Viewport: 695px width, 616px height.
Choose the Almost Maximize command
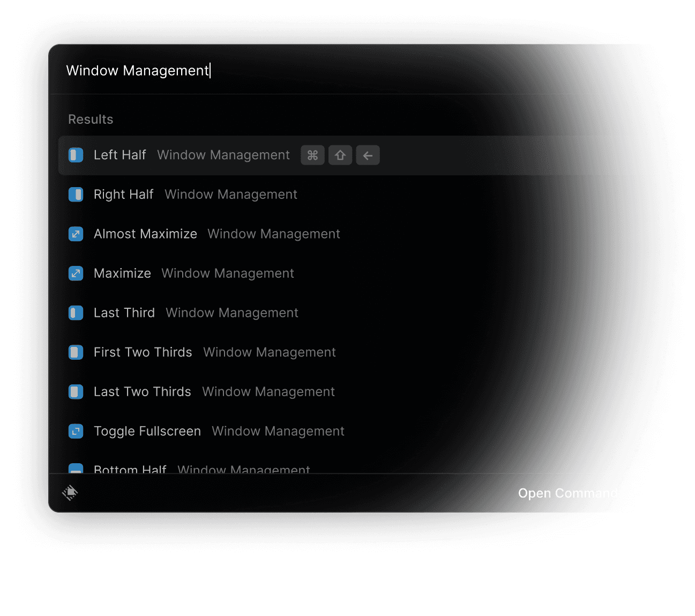click(348, 234)
